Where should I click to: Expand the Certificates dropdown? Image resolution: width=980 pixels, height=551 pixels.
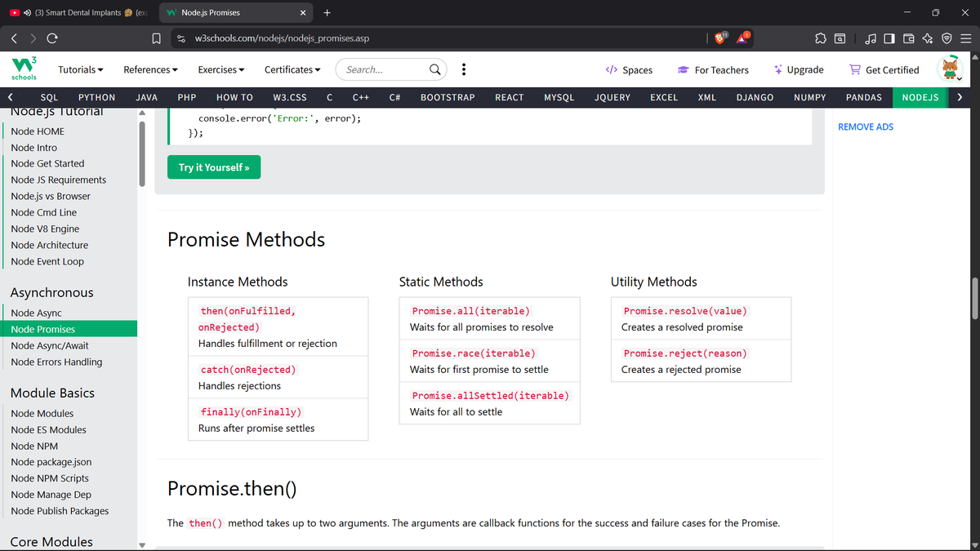point(292,69)
